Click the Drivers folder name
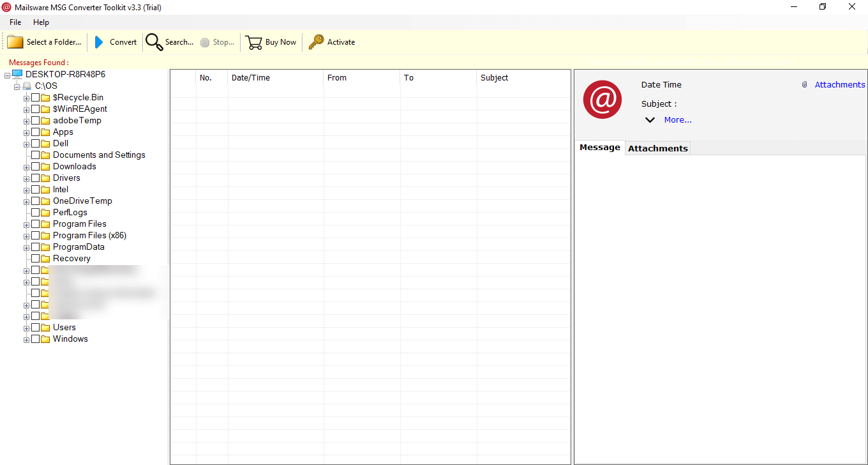 click(x=66, y=178)
